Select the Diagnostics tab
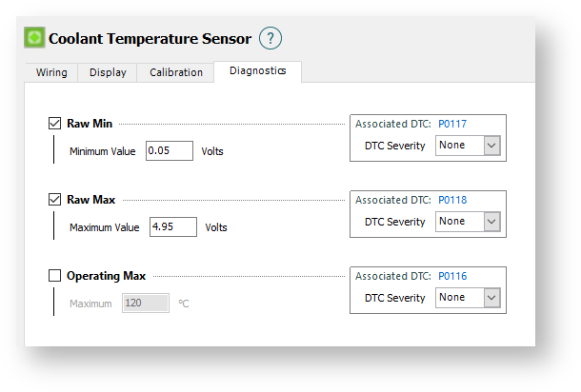The width and height of the screenshot is (581, 392). 257,71
